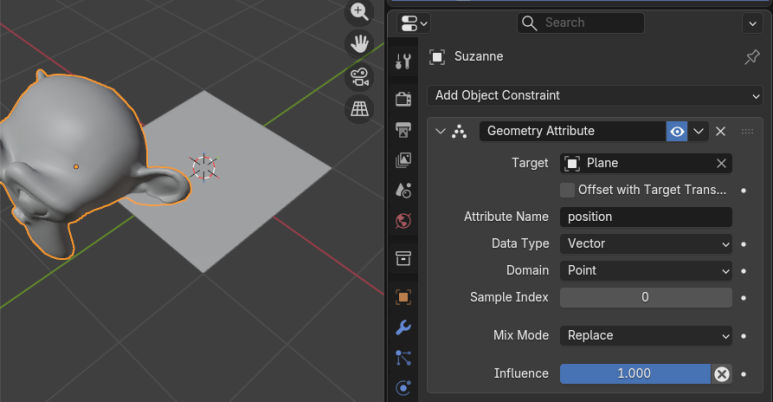Open the Output properties tab

(x=403, y=129)
